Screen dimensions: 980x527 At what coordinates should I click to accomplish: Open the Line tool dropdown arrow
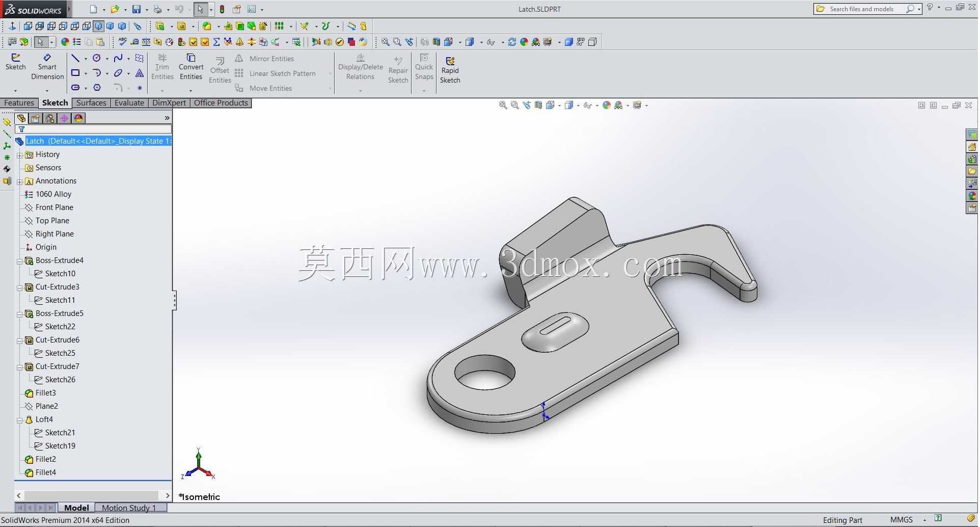[x=85, y=59]
